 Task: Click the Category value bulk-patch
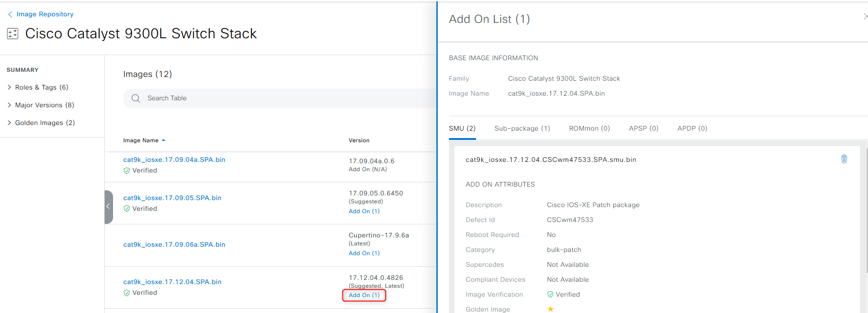(564, 250)
